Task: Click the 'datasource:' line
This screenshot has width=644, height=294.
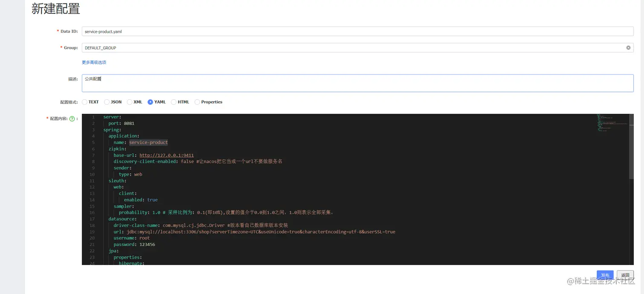Action: point(122,219)
